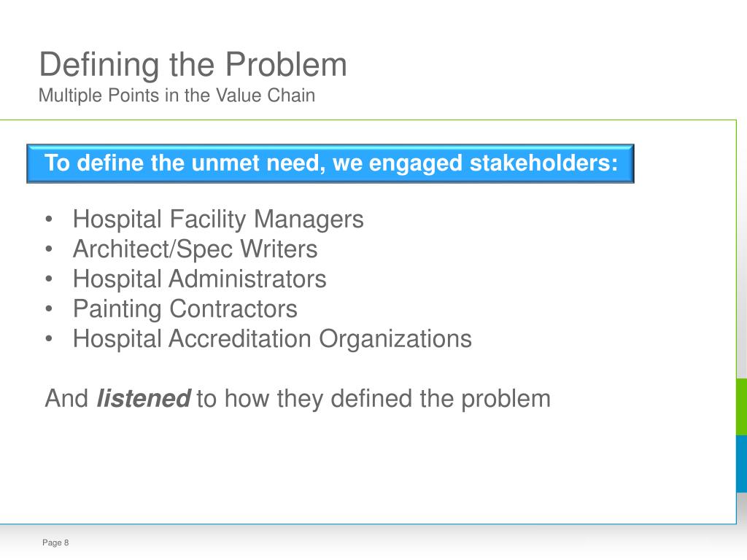The image size is (747, 560).
Task: Click the bullet dot before Hospital Accreditation Organizations
Action: pos(49,339)
